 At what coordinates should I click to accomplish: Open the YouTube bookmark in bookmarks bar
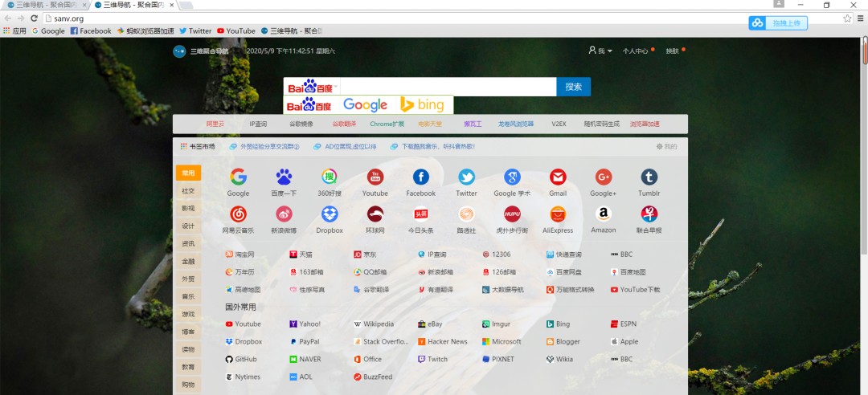pyautogui.click(x=236, y=31)
